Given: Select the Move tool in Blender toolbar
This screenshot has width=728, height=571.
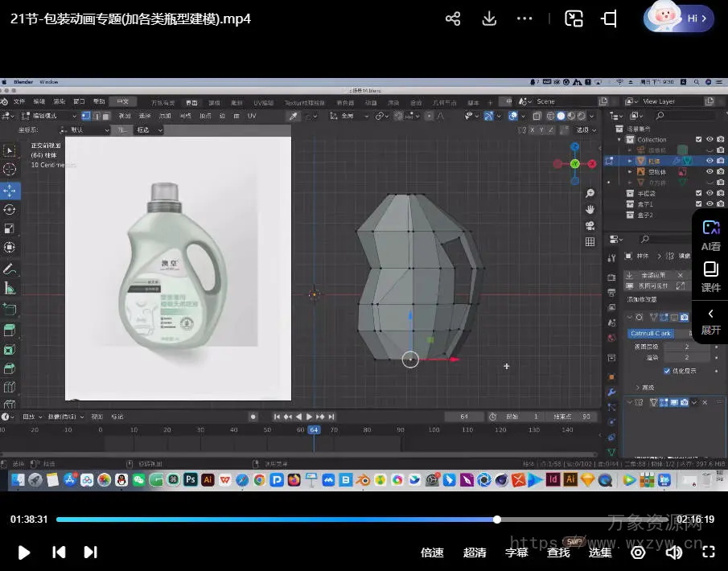Looking at the screenshot, I should (10, 191).
